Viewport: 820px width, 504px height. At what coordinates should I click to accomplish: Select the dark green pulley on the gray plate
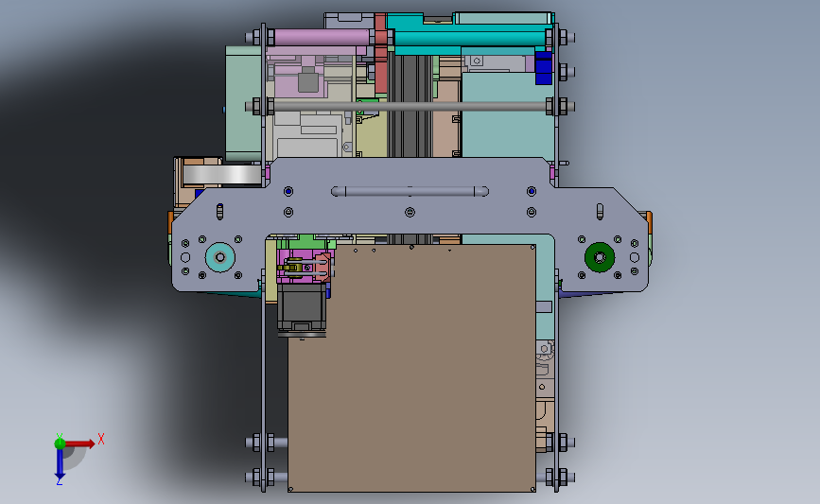click(x=600, y=257)
